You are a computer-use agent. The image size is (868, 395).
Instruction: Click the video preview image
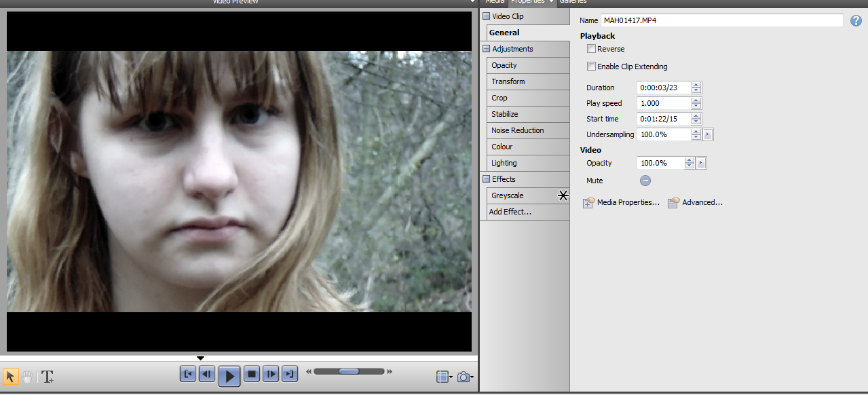pos(239,181)
